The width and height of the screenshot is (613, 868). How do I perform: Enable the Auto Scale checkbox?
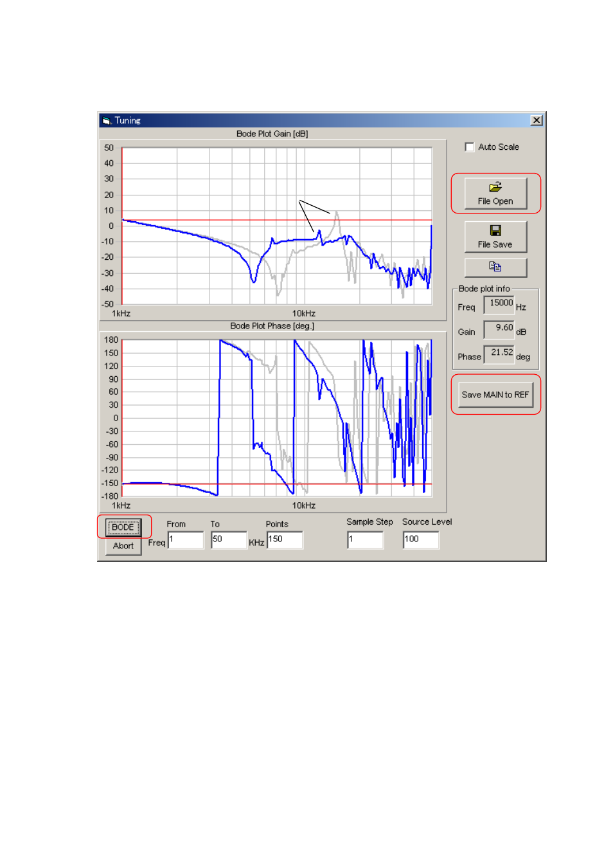[469, 147]
